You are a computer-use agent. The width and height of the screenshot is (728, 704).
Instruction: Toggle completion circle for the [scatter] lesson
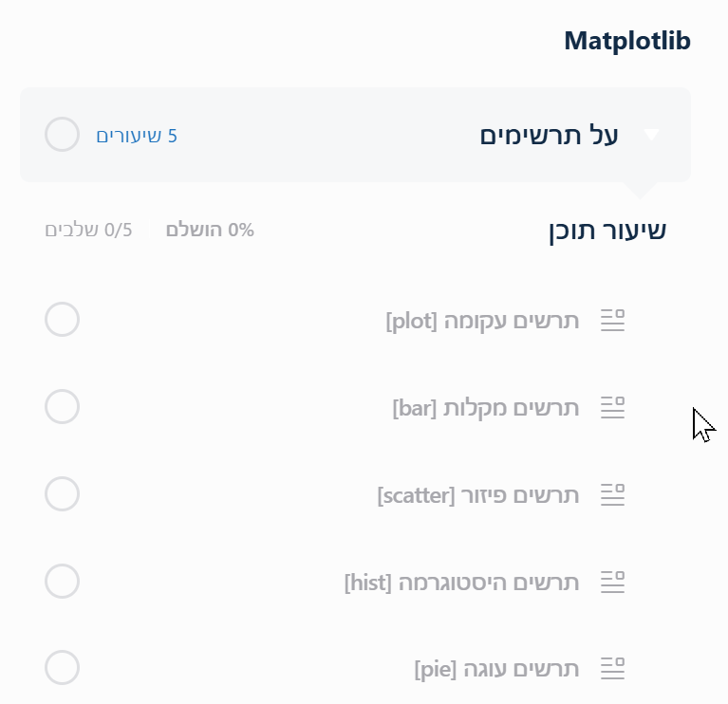62,493
